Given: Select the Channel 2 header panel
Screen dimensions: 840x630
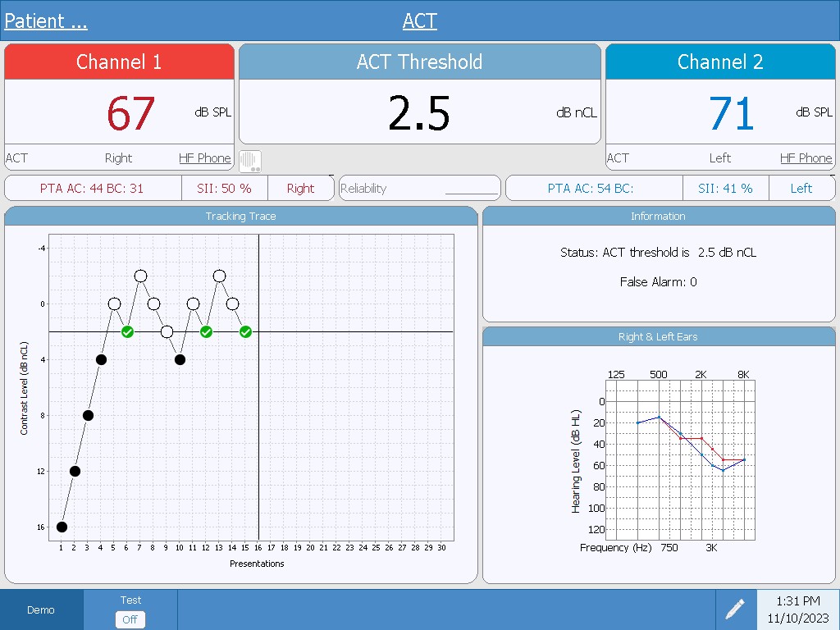Looking at the screenshot, I should (x=719, y=62).
